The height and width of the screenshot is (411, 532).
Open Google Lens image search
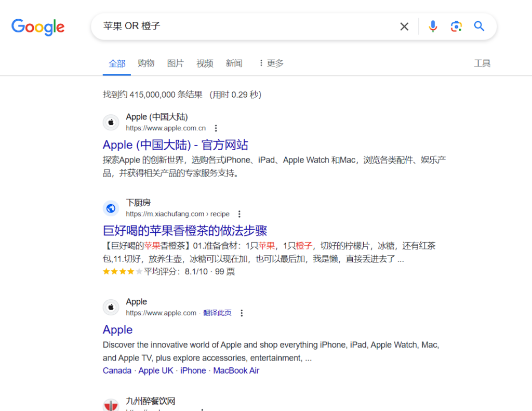pos(456,26)
